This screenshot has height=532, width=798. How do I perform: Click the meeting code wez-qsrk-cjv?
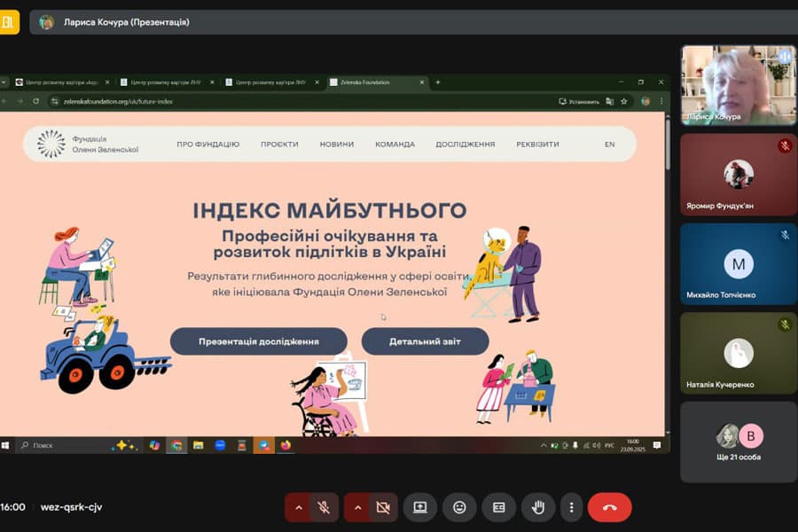(71, 507)
